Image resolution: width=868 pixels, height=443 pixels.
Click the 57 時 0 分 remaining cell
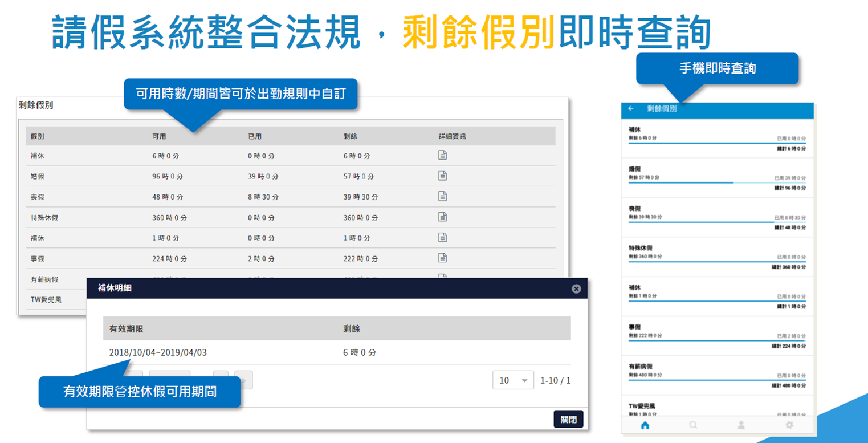358,176
